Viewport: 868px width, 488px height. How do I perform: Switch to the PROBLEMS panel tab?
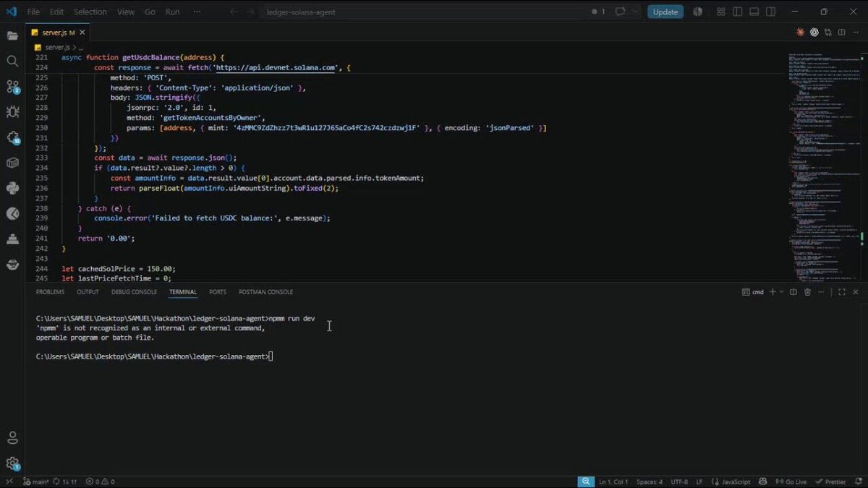[x=50, y=292]
